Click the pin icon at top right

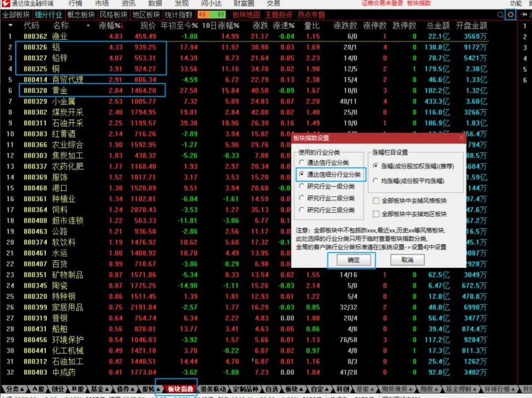524,15
